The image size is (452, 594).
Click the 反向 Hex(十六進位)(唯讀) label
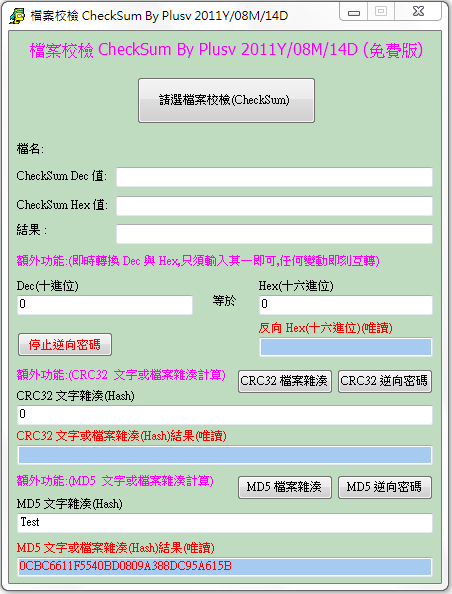[x=325, y=328]
